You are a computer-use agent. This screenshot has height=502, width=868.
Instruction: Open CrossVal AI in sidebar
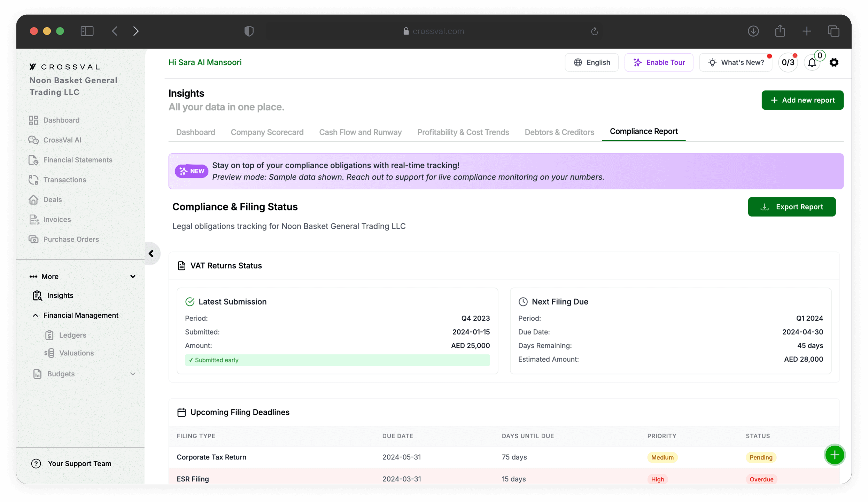point(55,140)
